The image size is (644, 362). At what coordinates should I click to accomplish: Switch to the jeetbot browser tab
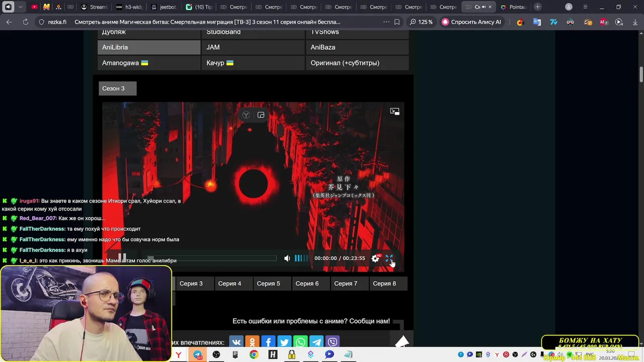pyautogui.click(x=164, y=7)
